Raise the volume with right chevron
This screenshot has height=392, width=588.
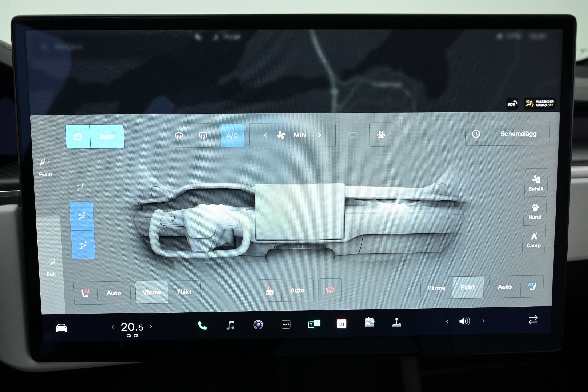(x=483, y=321)
